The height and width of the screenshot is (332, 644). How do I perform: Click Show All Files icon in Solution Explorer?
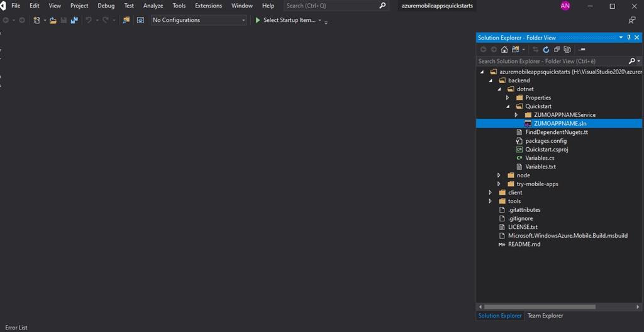[568, 50]
